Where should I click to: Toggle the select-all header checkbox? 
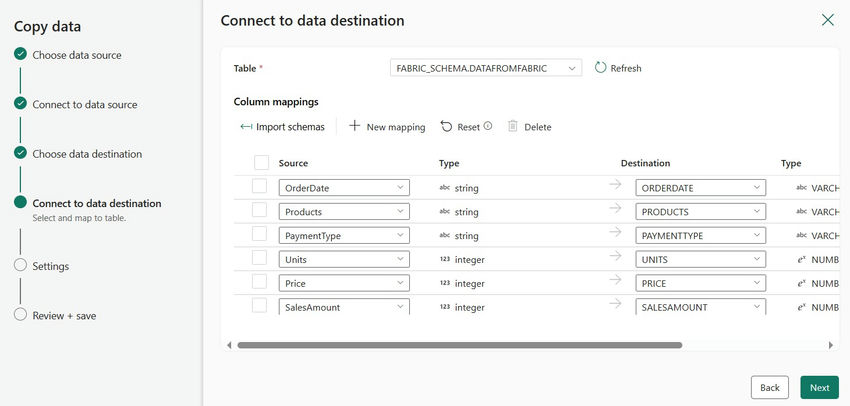262,163
